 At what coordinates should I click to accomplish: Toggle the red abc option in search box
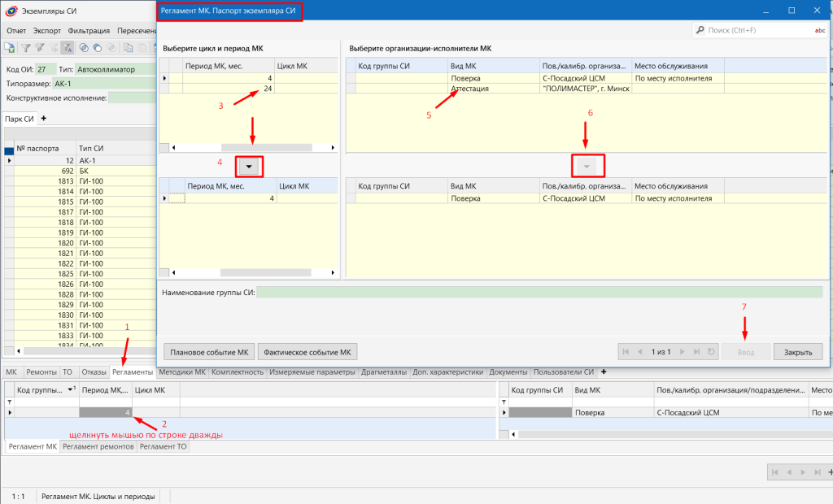pos(820,30)
